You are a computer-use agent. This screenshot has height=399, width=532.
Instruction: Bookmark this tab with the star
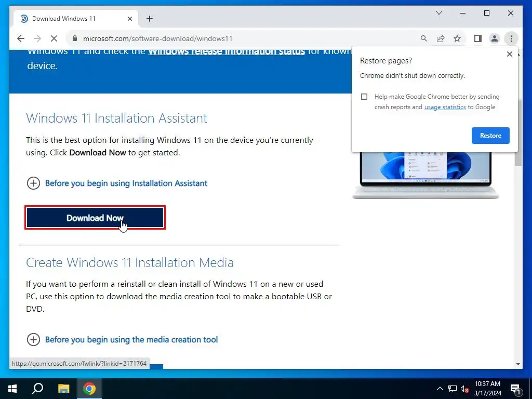[x=457, y=38]
